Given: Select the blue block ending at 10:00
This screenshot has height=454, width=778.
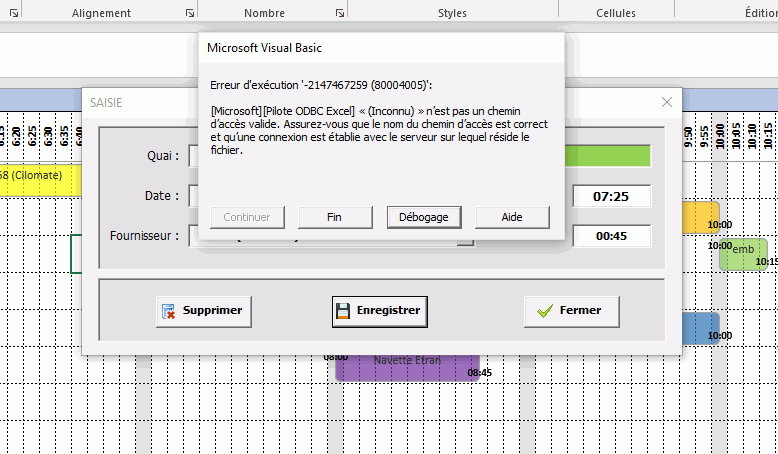Looking at the screenshot, I should point(701,328).
